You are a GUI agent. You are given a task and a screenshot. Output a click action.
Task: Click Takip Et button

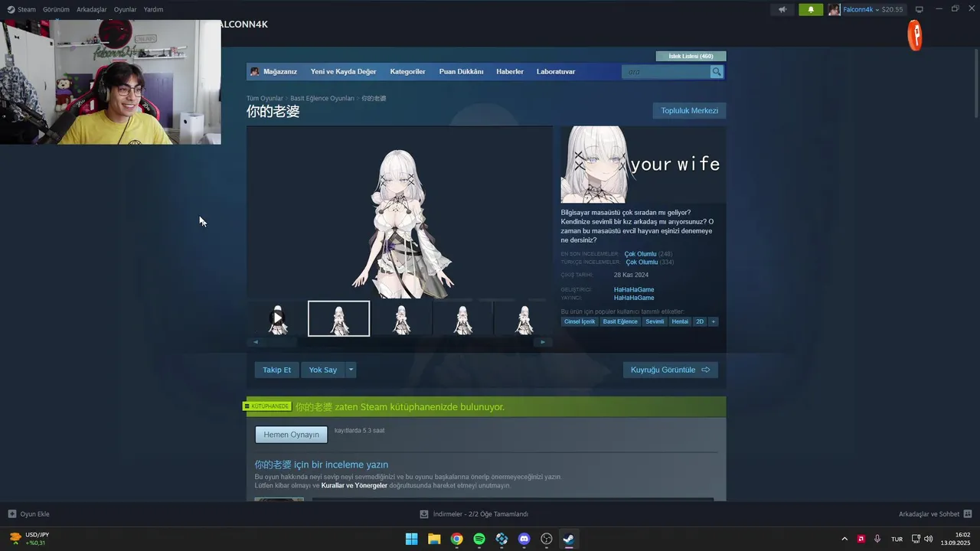coord(276,370)
